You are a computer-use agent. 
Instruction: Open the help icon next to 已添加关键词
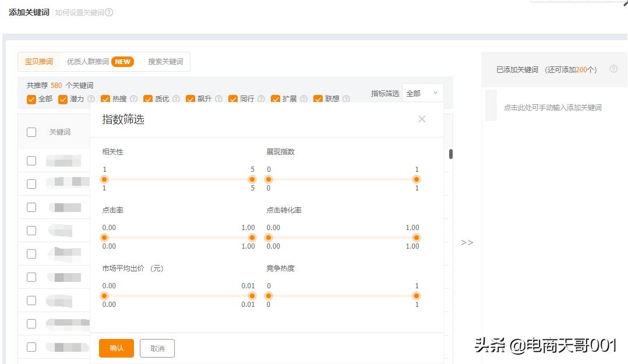pyautogui.click(x=613, y=69)
